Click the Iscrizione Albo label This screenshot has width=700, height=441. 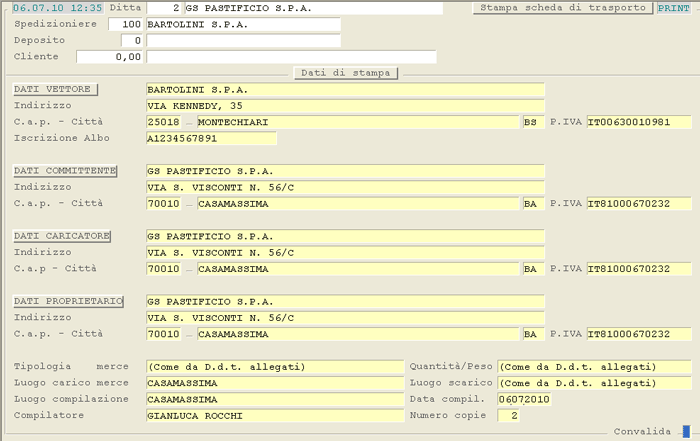pyautogui.click(x=62, y=138)
